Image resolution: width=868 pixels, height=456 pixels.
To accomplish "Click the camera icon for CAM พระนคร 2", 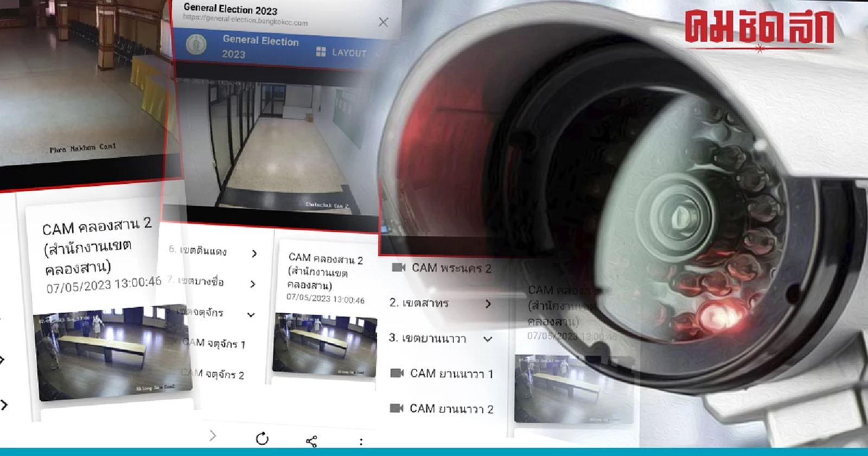I will tap(399, 267).
